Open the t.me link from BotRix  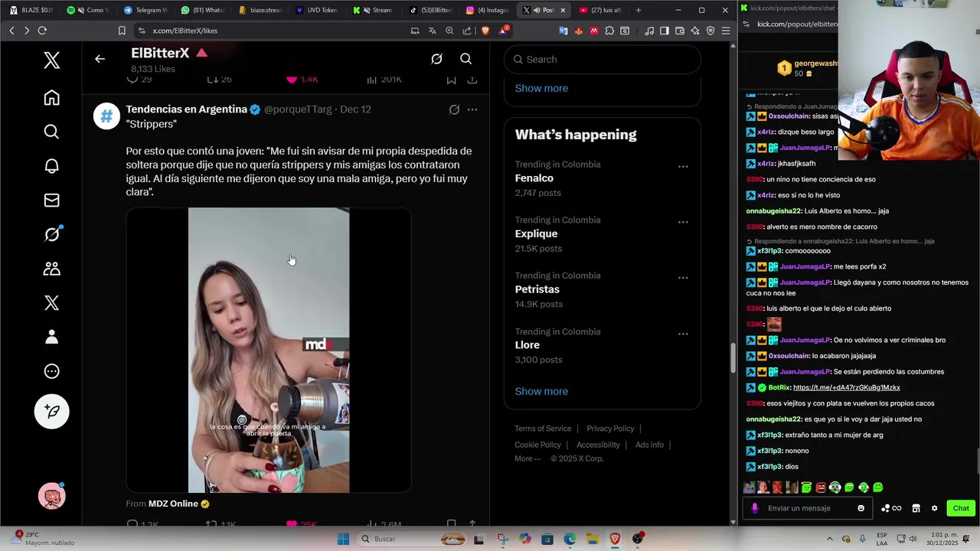[846, 387]
